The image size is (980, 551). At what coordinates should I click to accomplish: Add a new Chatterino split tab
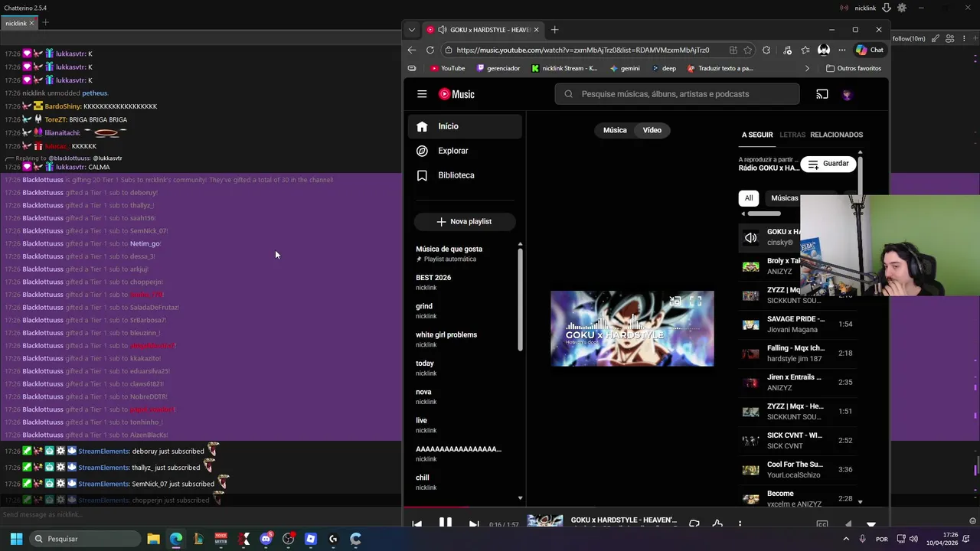[x=45, y=23]
